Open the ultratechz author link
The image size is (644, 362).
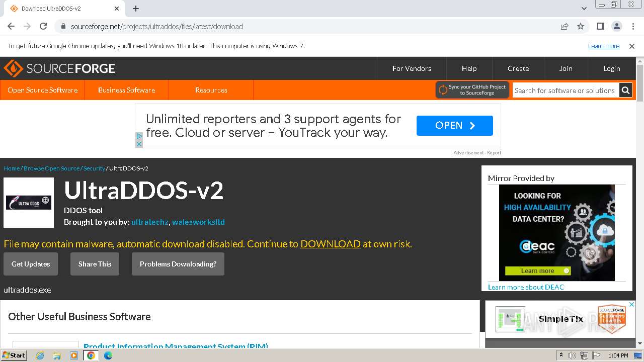tap(150, 222)
